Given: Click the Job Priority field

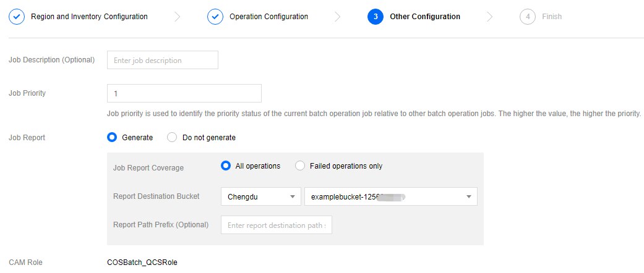Looking at the screenshot, I should coord(184,93).
